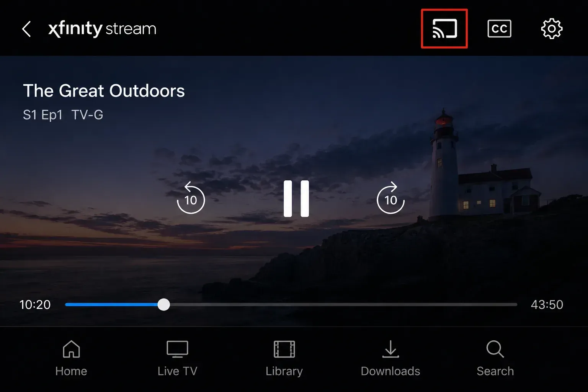588x392 pixels.
Task: Click the TV-G rating label
Action: (87, 115)
